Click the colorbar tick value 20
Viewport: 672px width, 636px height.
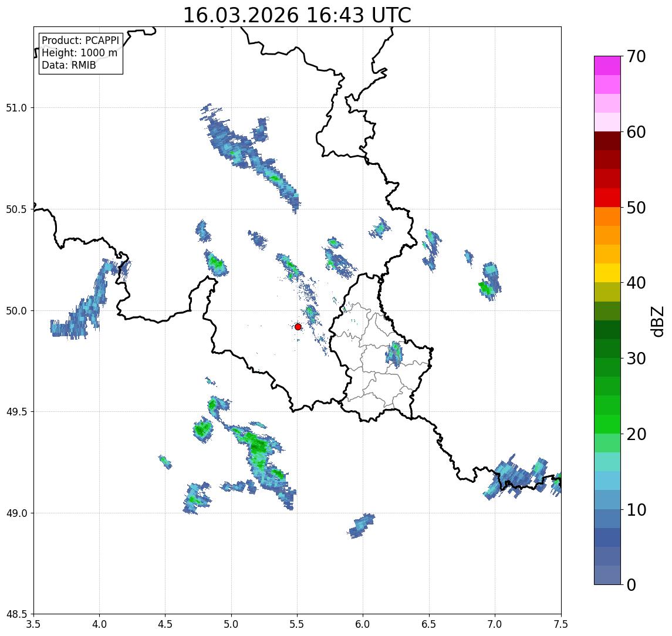636,434
